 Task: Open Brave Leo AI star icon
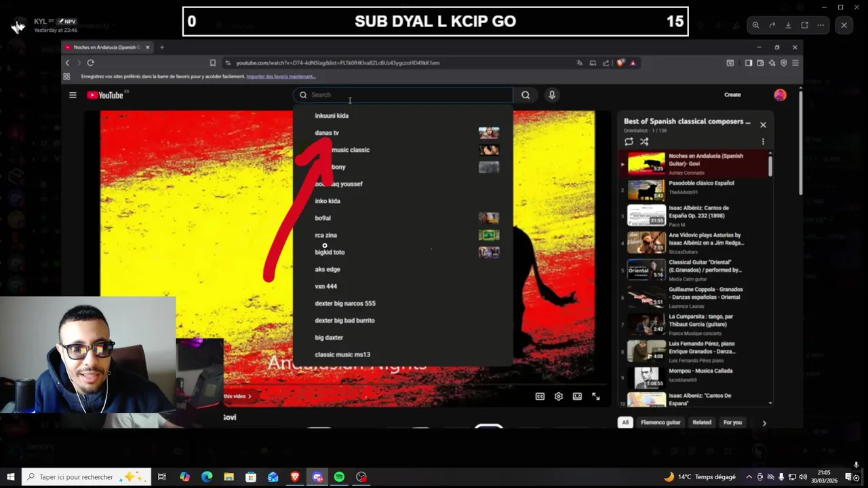click(772, 62)
